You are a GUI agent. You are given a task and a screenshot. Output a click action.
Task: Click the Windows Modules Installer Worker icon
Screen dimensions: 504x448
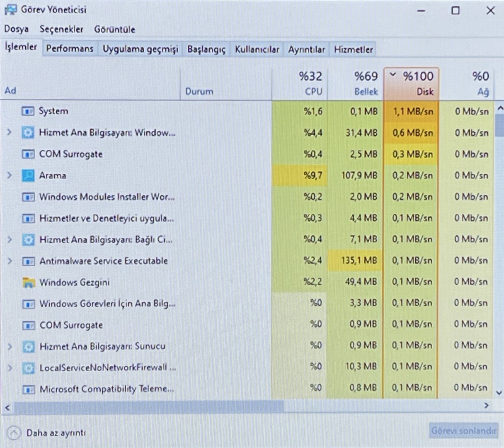[28, 197]
